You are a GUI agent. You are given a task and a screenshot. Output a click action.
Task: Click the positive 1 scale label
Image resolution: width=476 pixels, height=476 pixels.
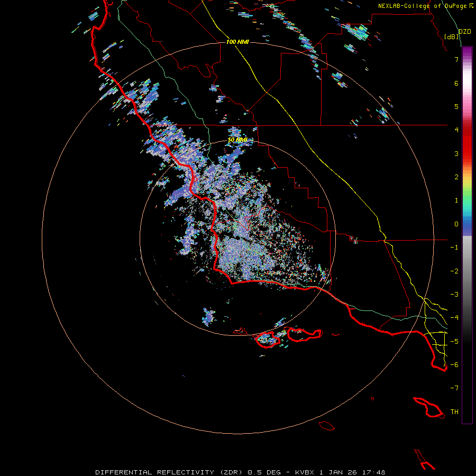tap(456, 200)
